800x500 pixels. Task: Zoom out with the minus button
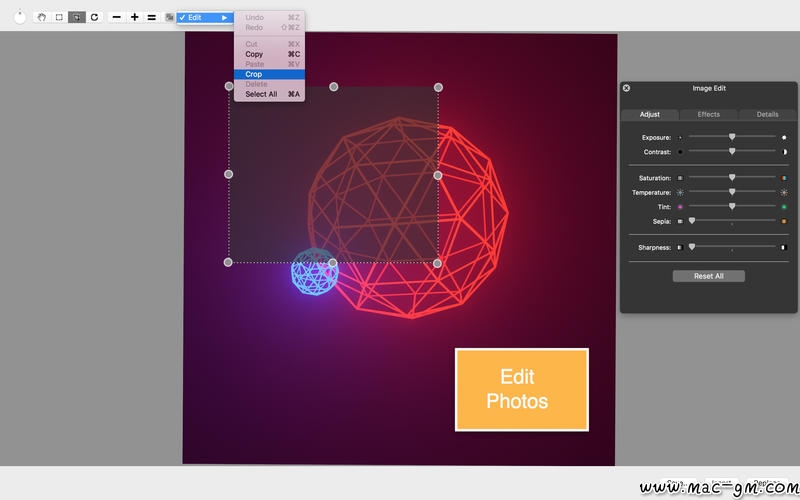click(x=117, y=17)
